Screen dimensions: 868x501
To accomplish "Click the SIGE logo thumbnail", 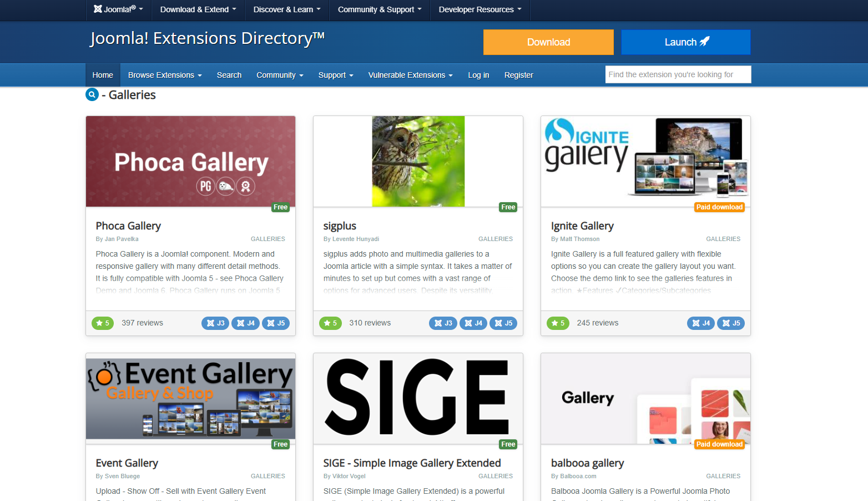I will tap(418, 399).
